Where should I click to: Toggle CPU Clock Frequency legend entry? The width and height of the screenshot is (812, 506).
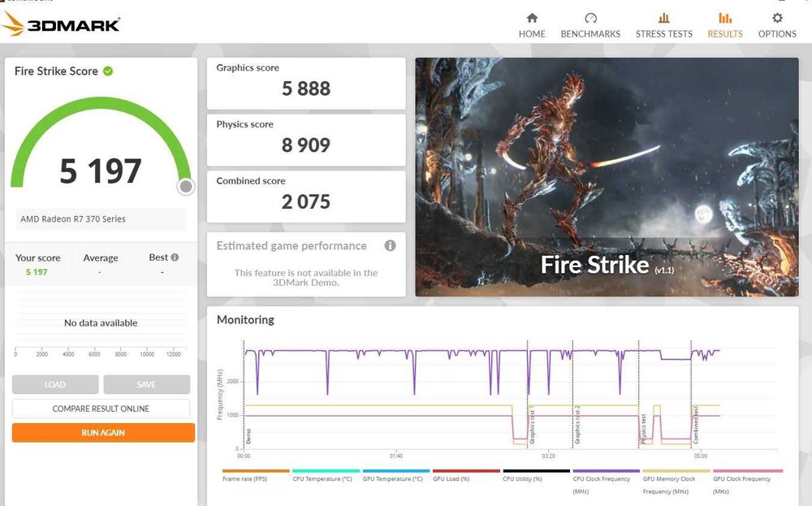(607, 482)
